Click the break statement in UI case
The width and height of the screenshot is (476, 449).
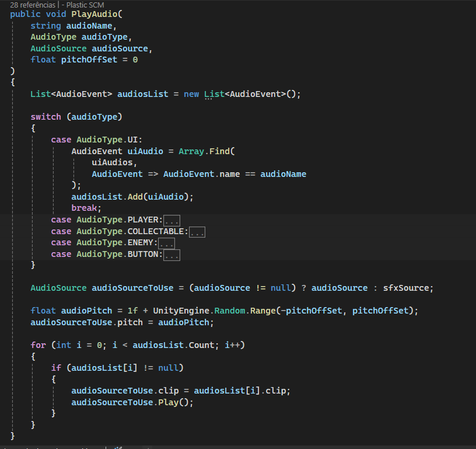point(86,208)
